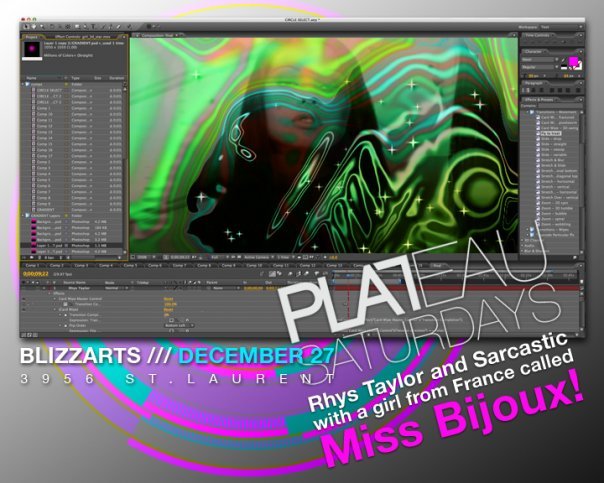Click the Contains search field in Effects & Presets
The image size is (604, 483).
point(560,106)
